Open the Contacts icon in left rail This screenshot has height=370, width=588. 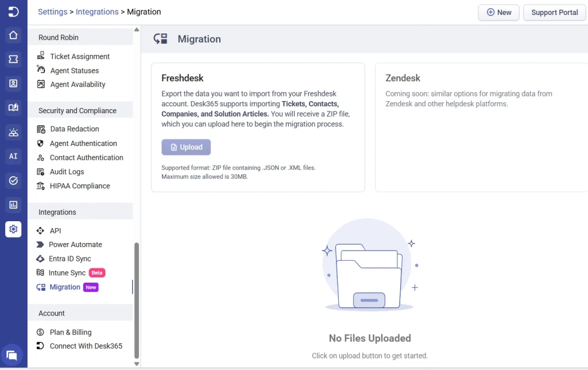[13, 83]
